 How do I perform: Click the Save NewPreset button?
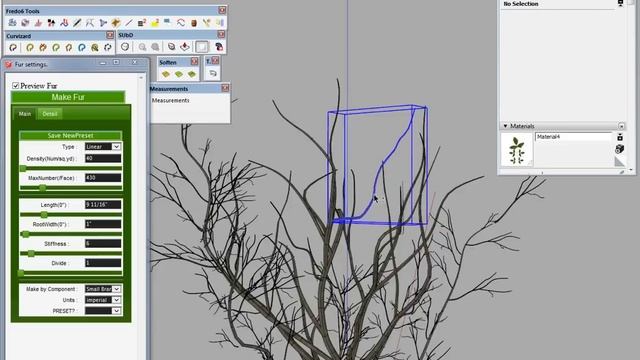[70, 136]
